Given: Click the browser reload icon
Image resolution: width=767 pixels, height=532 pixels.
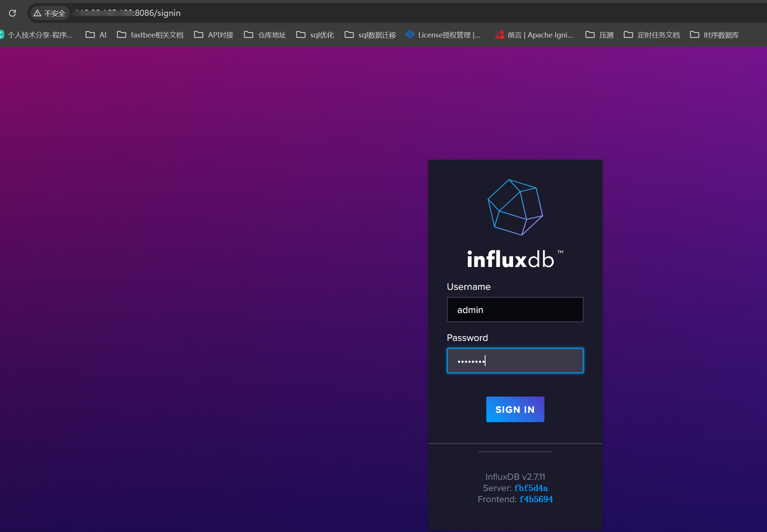Looking at the screenshot, I should pyautogui.click(x=12, y=13).
